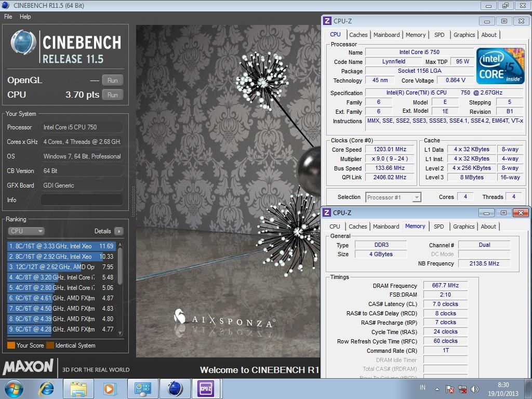Select ranking row 12C/12T @ 2.62 GHz
The image size is (532, 399).
click(x=61, y=267)
